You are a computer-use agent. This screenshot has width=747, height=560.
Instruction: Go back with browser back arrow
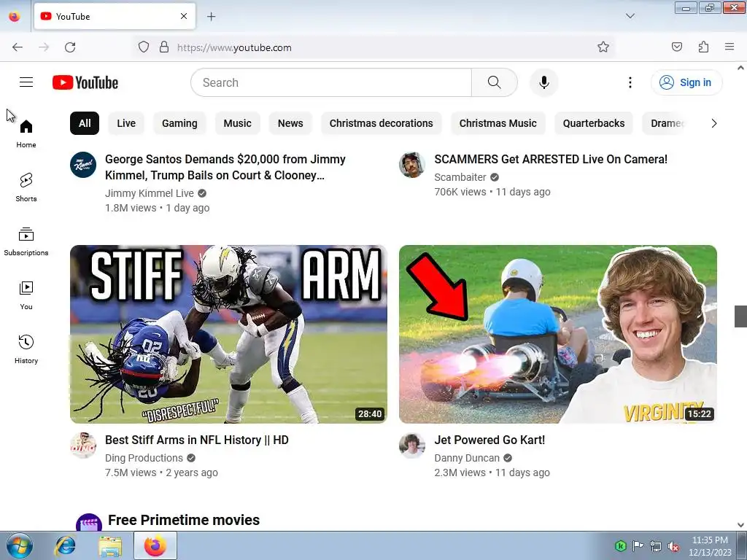click(18, 47)
